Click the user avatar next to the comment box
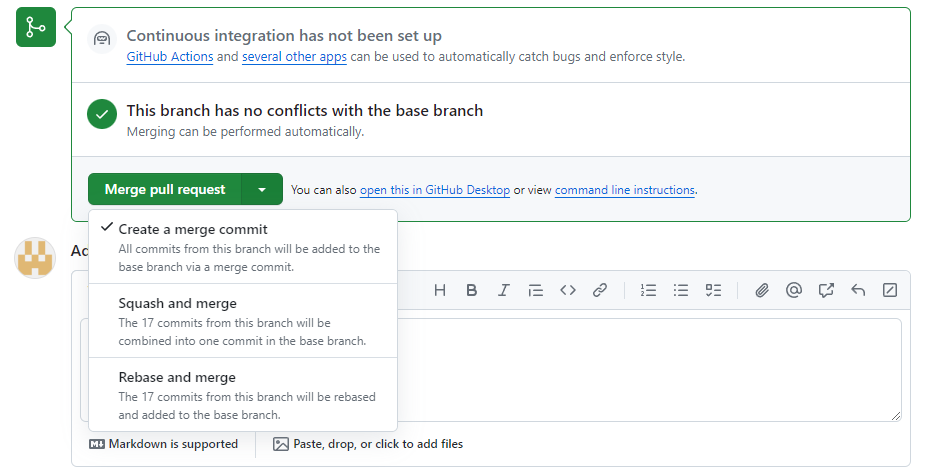This screenshot has height=469, width=934. [35, 257]
